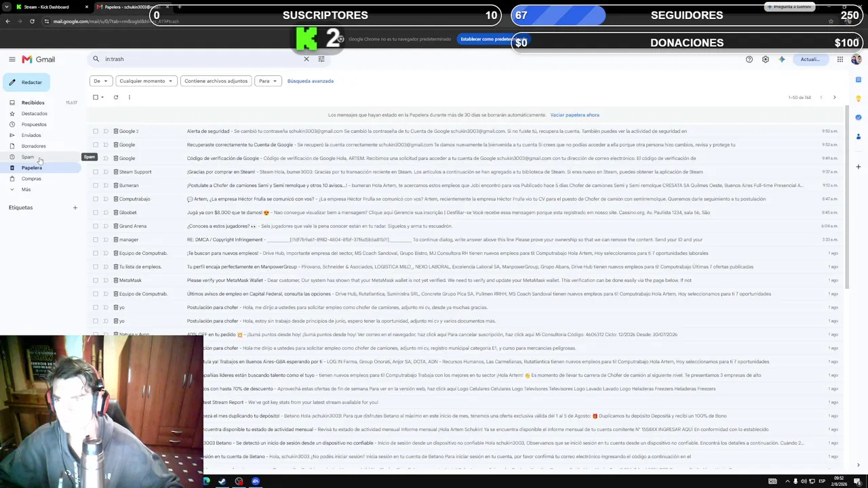
Task: Open the 'De' sender filter dropdown
Action: (x=100, y=81)
